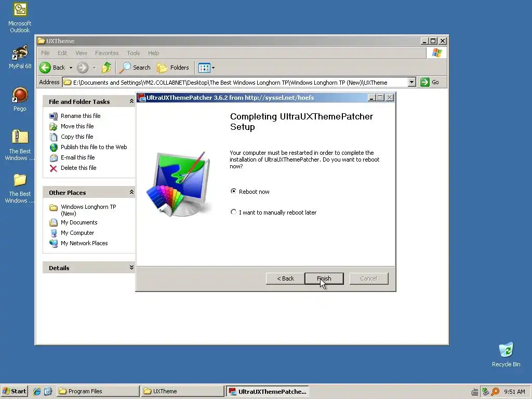This screenshot has width=532, height=399.
Task: Open Windows Longhorn TP (New) folder link
Action: point(88,210)
